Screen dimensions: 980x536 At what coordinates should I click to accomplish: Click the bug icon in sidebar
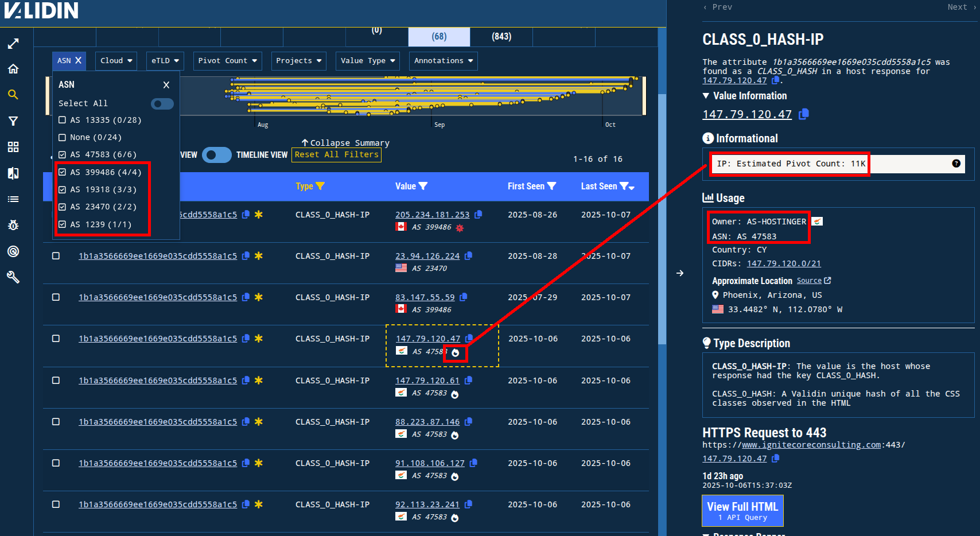coord(13,225)
